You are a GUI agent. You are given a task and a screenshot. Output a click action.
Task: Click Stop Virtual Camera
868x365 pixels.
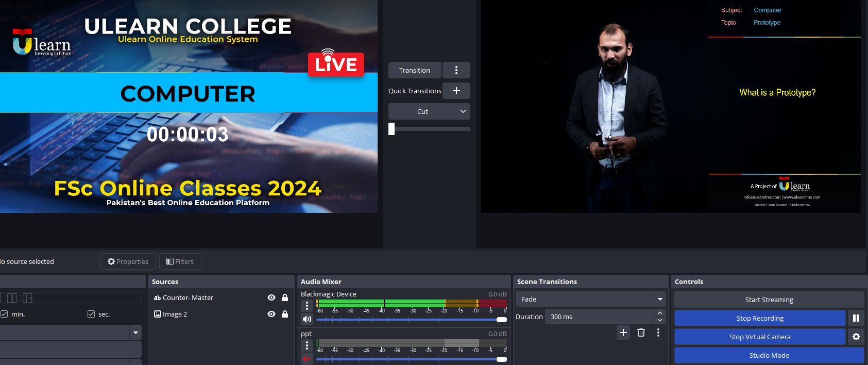pos(760,337)
